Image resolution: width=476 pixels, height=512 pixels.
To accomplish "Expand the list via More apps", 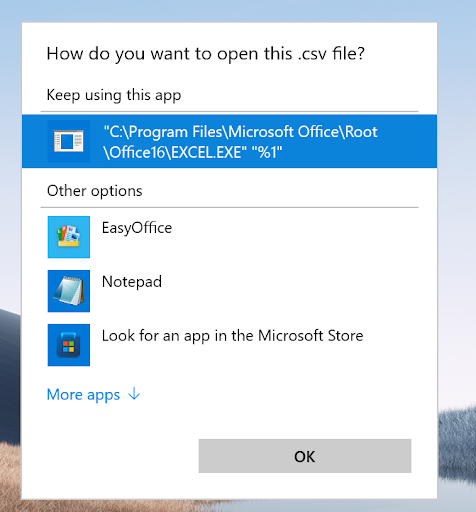I will (x=93, y=395).
